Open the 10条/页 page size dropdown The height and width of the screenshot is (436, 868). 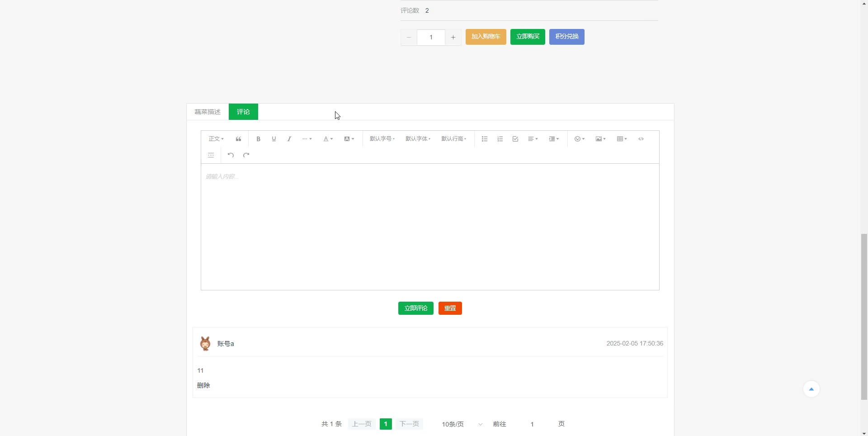[x=462, y=424]
